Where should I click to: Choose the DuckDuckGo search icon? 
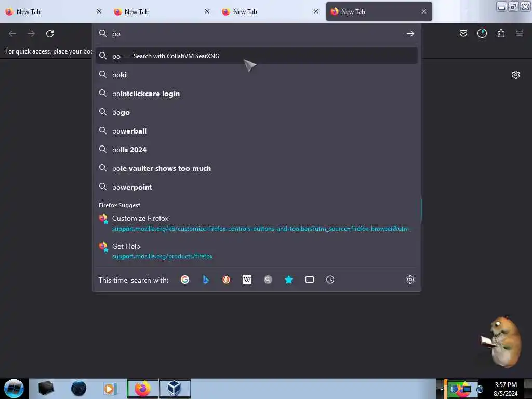(x=227, y=280)
